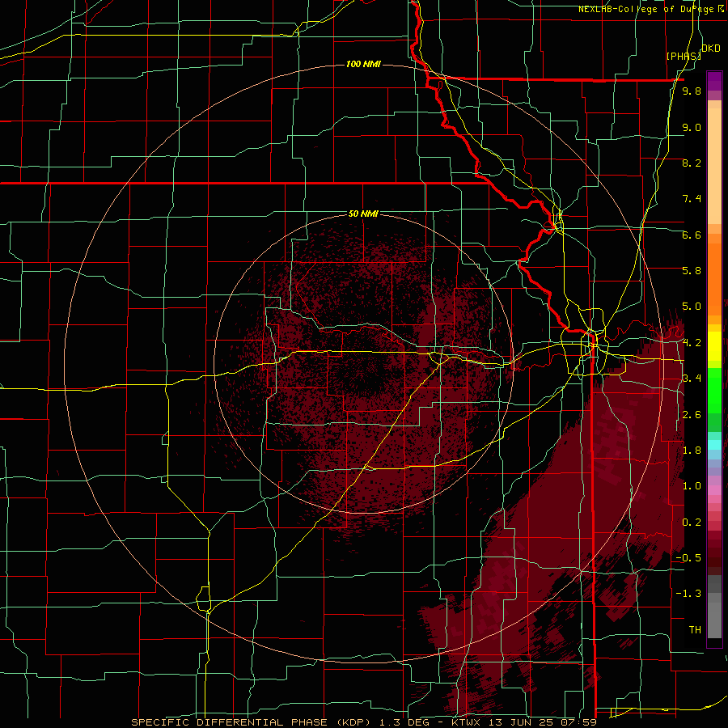Click the 1.8 value on the color scale
This screenshot has height=728, width=728.
692,451
